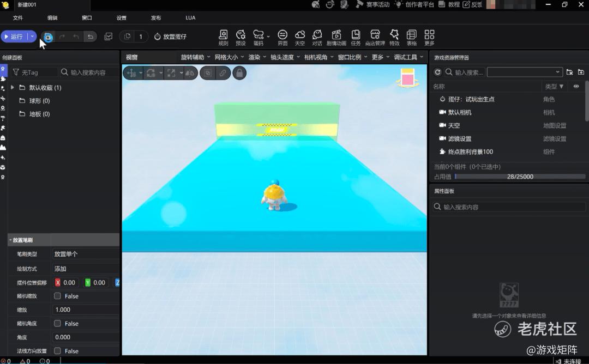This screenshot has width=589, height=364.
Task: Click the group icon in viewport toolbar
Action: pos(208,73)
